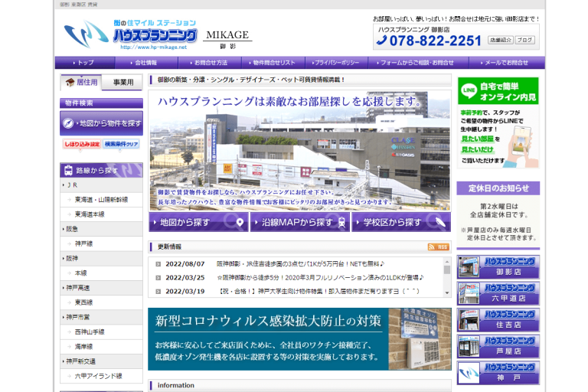Image resolution: width=588 pixels, height=392 pixels.
Task: Click the update list scrollbar up arrow
Action: point(447,261)
